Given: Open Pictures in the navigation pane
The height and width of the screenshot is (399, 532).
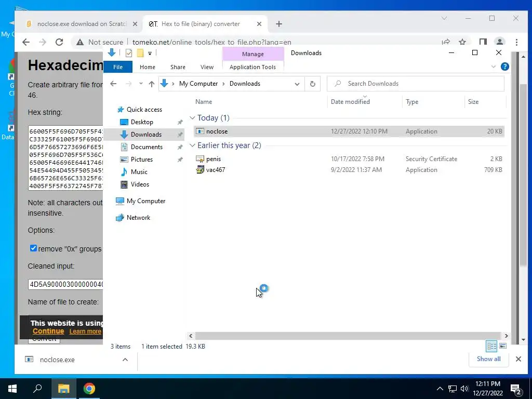Looking at the screenshot, I should 141,159.
